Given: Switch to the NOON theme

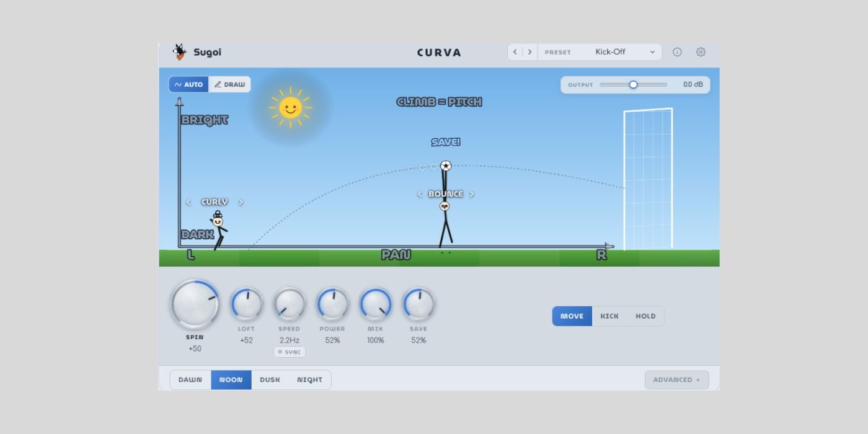Looking at the screenshot, I should coord(231,380).
